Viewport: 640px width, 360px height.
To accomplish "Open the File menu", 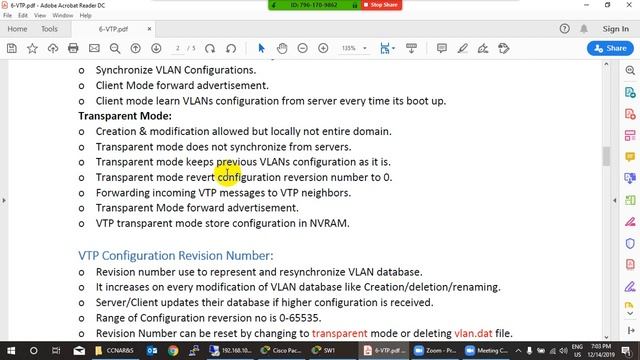I will [x=7, y=16].
